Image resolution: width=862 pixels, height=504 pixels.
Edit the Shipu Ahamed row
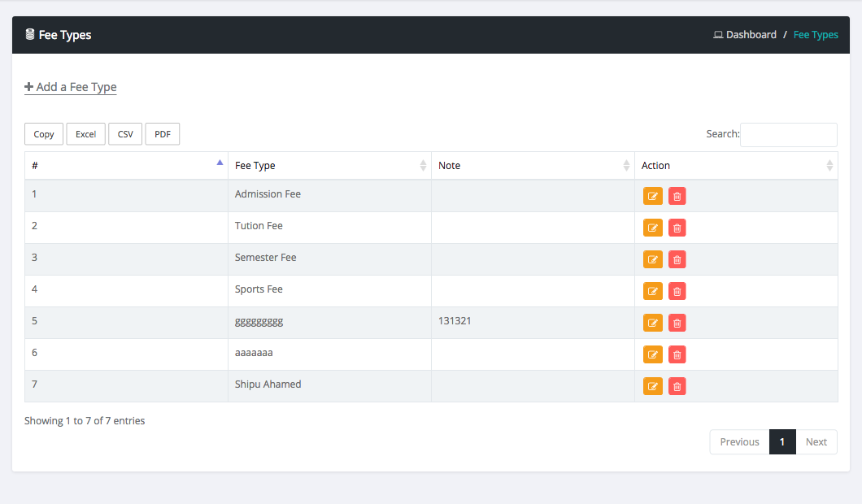tap(653, 386)
